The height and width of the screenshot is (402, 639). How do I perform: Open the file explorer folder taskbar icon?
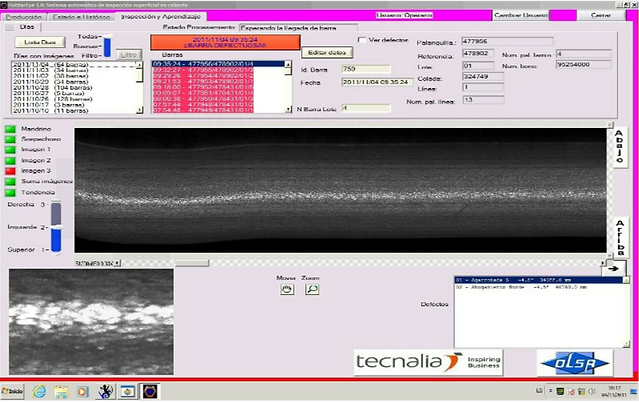tap(61, 391)
